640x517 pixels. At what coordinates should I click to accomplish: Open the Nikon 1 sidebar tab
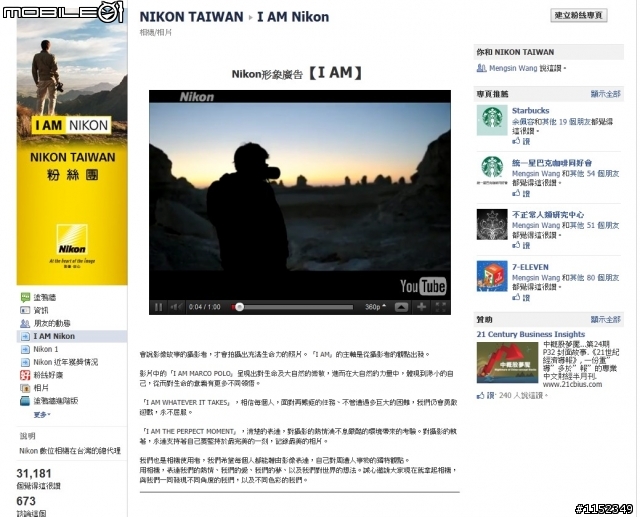46,349
